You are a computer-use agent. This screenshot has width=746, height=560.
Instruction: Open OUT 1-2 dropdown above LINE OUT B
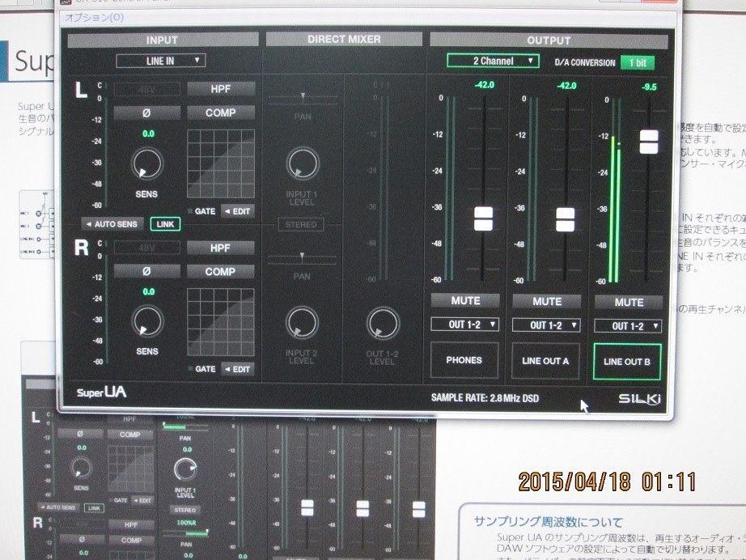point(628,326)
